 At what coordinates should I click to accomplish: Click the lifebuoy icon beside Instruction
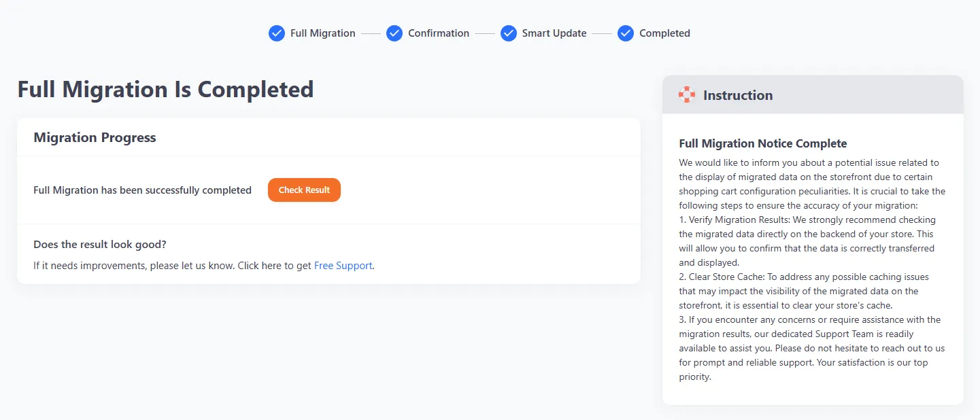[x=687, y=94]
